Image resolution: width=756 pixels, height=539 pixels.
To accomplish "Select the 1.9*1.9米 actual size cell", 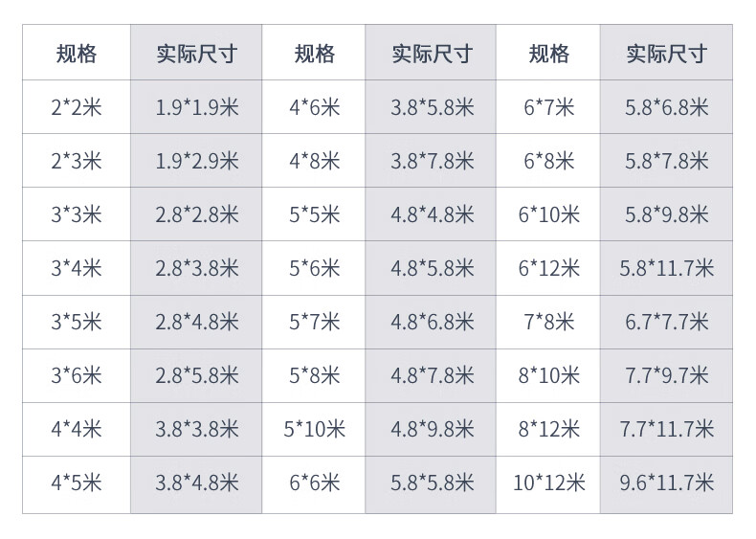I will pos(197,106).
